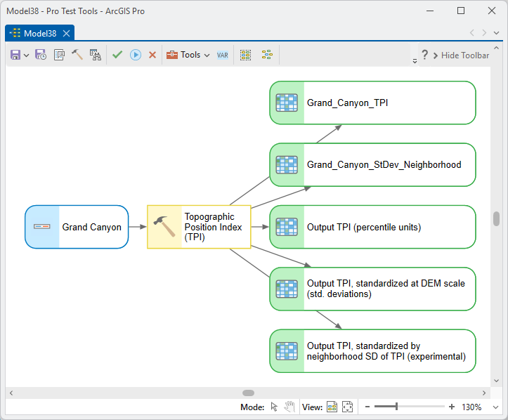Open help with the question mark
The height and width of the screenshot is (420, 508).
424,54
